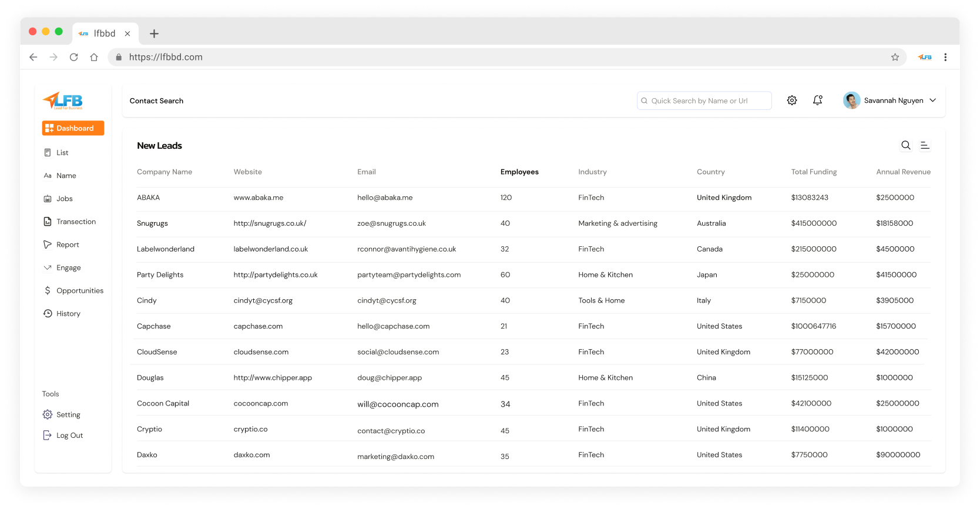980x509 pixels.
Task: Click browser forward arrow
Action: (x=53, y=57)
